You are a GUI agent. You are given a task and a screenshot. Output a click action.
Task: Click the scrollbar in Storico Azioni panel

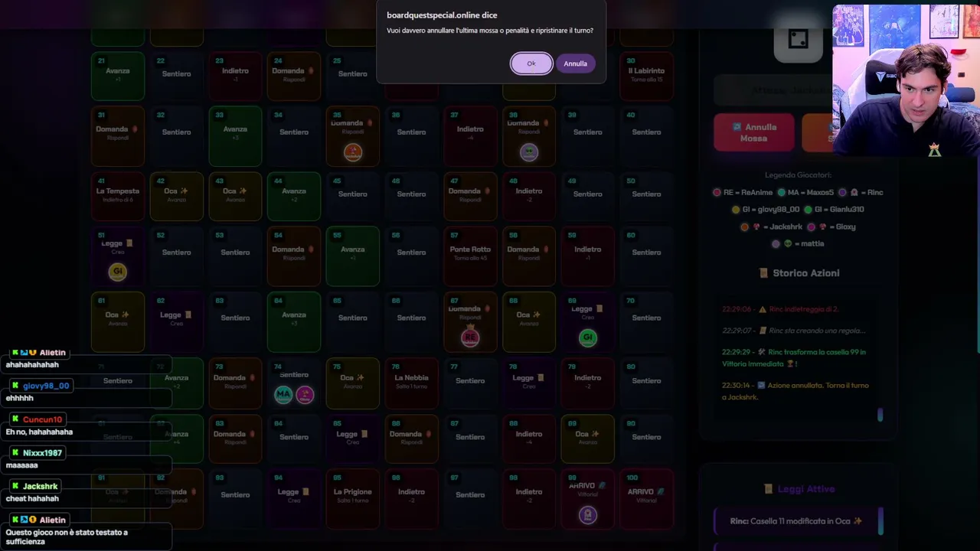coord(880,414)
